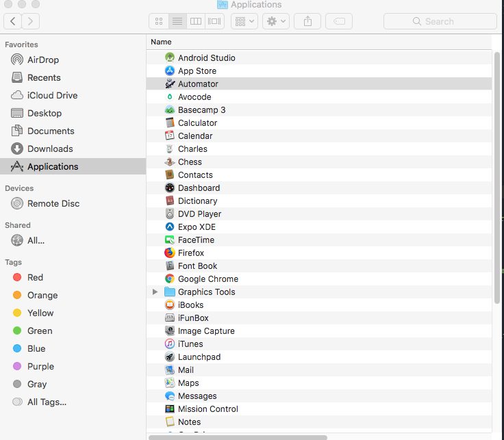Expand the Graphics Tools folder
This screenshot has height=440, width=504.
[155, 292]
